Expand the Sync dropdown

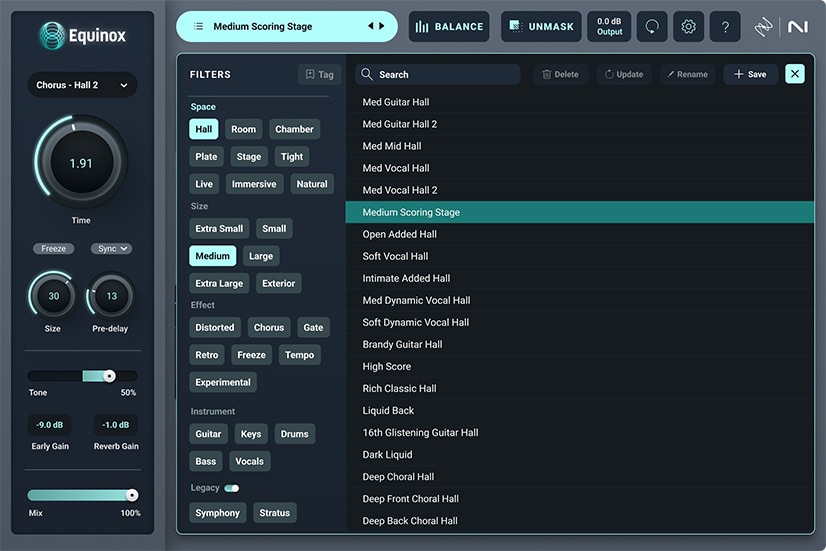[x=111, y=249]
